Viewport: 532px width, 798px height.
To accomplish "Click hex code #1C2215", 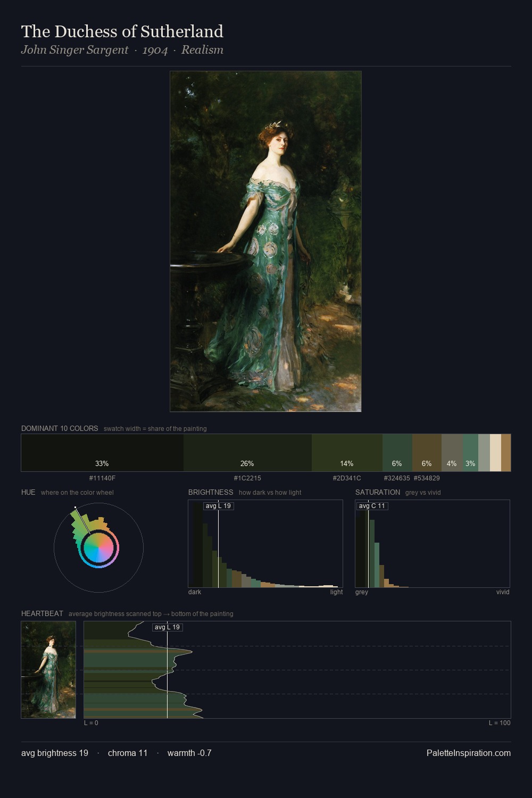I will click(x=247, y=478).
